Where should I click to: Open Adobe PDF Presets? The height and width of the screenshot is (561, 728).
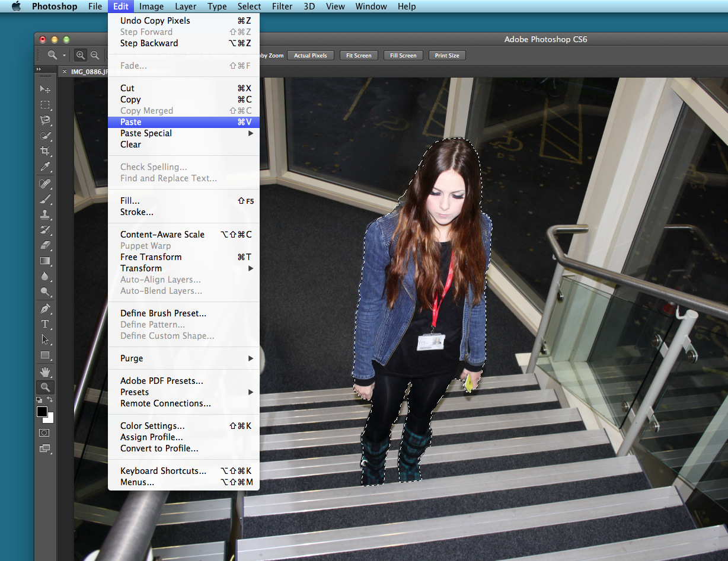(x=184, y=381)
